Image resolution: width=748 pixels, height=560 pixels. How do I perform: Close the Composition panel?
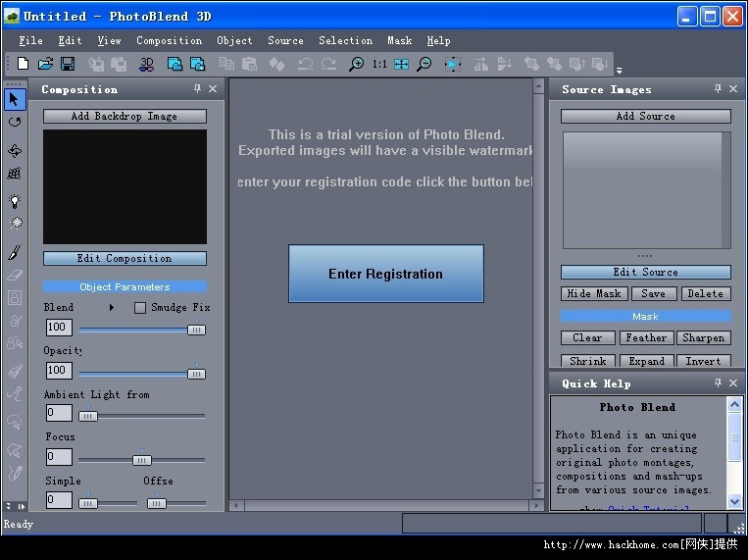pyautogui.click(x=213, y=89)
